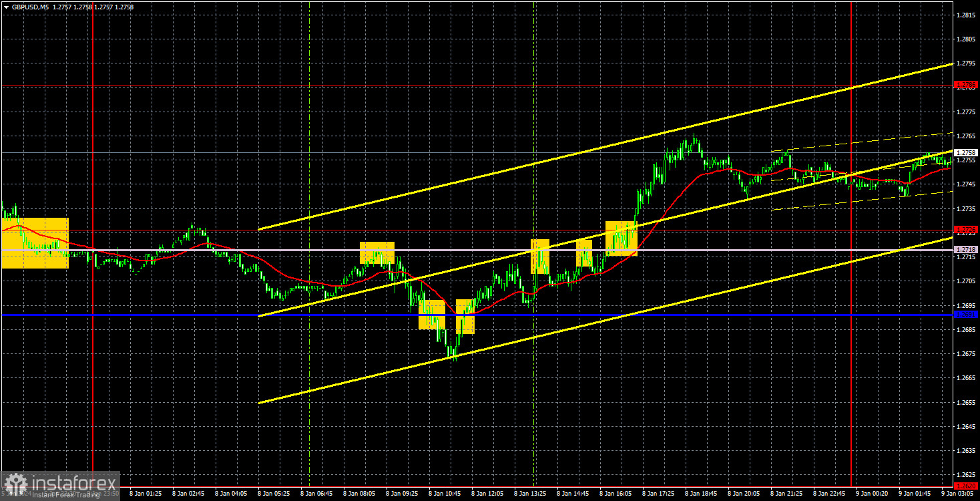Click the 1.2745 price axis label
The height and width of the screenshot is (501, 980).
point(966,184)
